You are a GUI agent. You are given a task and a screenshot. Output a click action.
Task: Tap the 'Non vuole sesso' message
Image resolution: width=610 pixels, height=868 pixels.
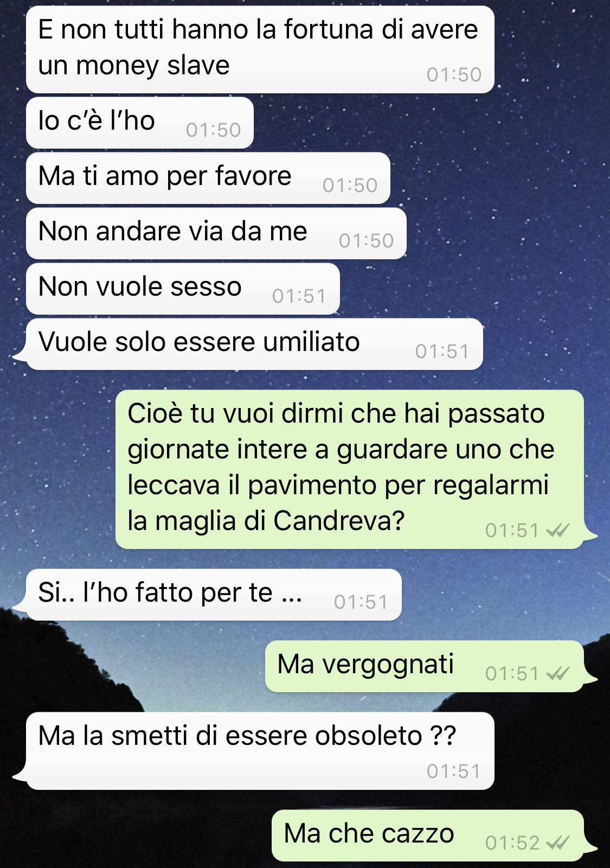[183, 289]
